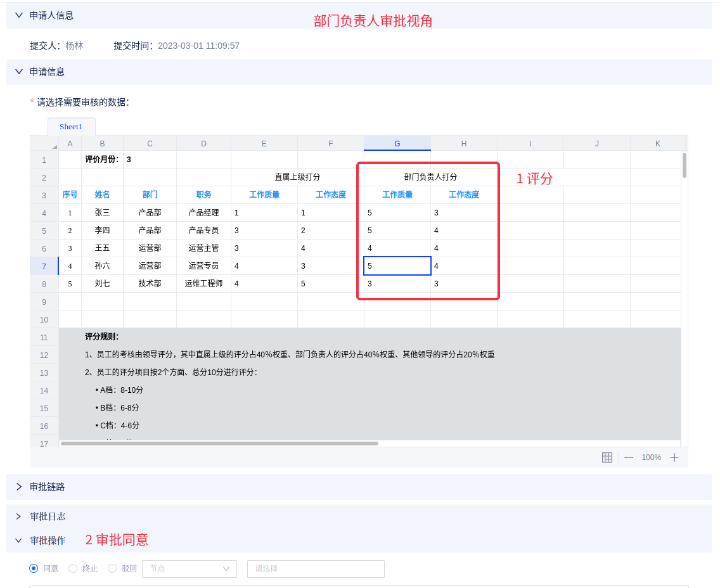Select row 7 header
The image size is (720, 588).
44,266
